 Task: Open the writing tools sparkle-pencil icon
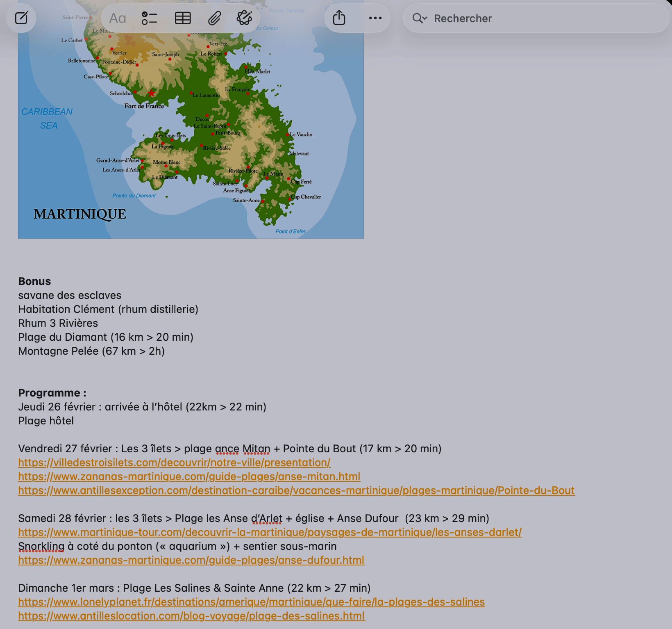point(245,18)
